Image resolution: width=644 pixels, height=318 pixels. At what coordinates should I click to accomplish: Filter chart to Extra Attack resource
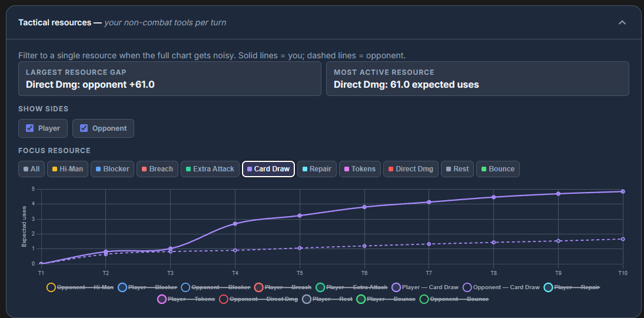point(210,169)
